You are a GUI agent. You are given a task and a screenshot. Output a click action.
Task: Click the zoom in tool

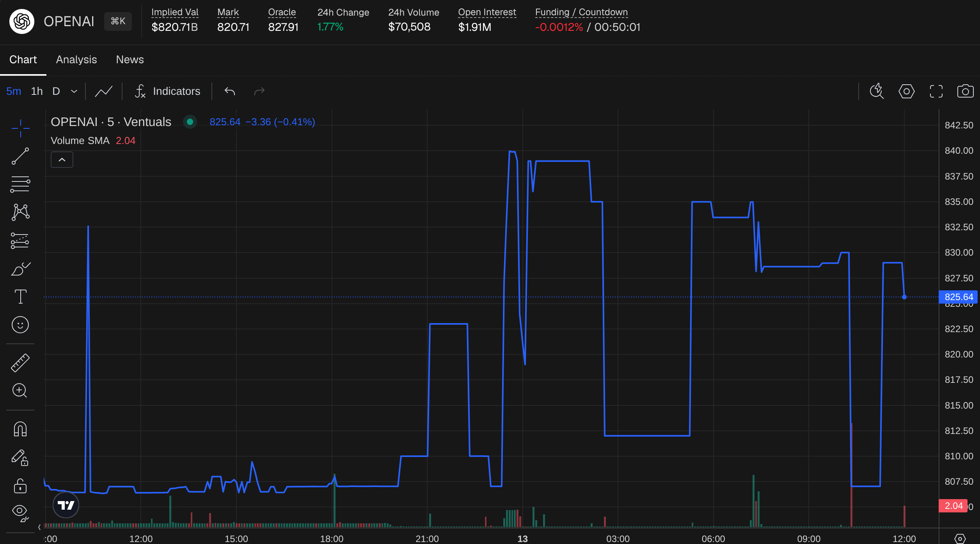click(20, 391)
